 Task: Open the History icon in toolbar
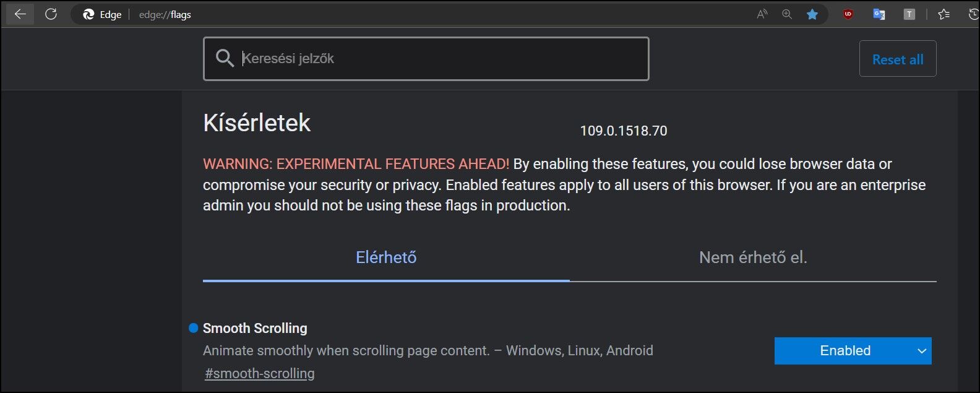[x=973, y=14]
